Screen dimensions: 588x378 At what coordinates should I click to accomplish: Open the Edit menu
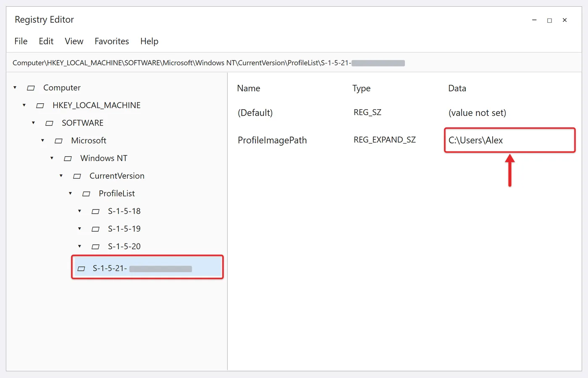coord(46,41)
